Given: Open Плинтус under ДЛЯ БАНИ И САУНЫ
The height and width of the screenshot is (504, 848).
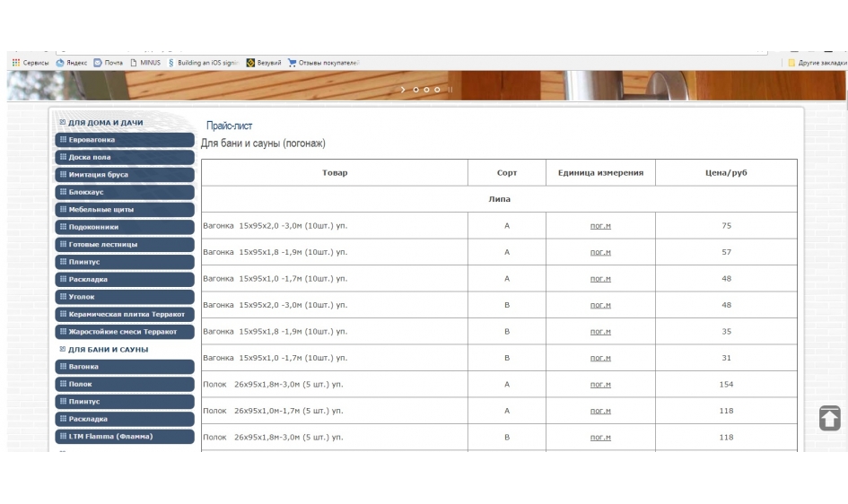Looking at the screenshot, I should click(125, 402).
